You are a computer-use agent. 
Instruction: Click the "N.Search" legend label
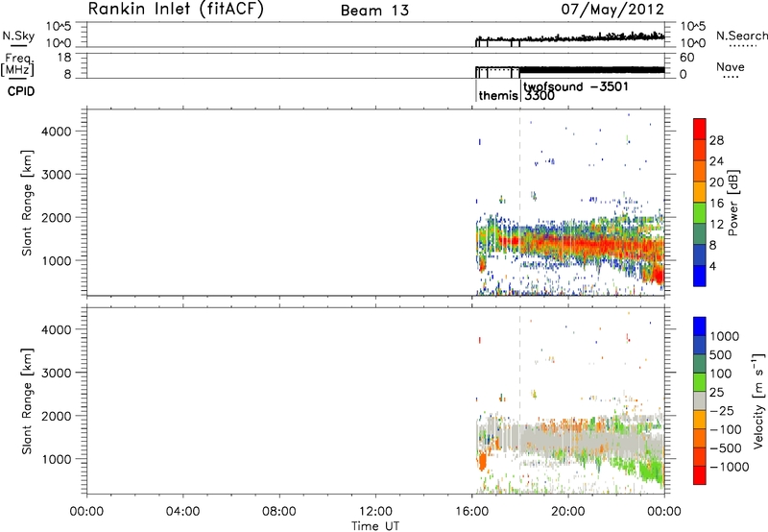[741, 36]
